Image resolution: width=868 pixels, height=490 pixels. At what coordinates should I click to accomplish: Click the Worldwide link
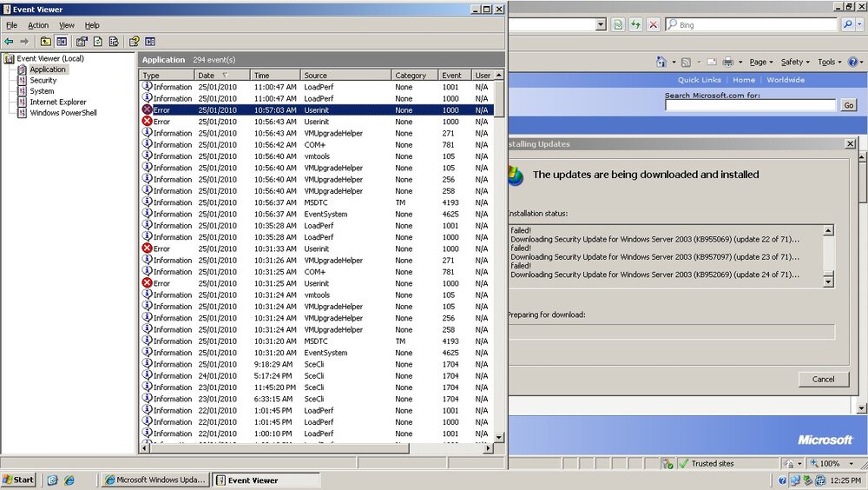point(786,80)
